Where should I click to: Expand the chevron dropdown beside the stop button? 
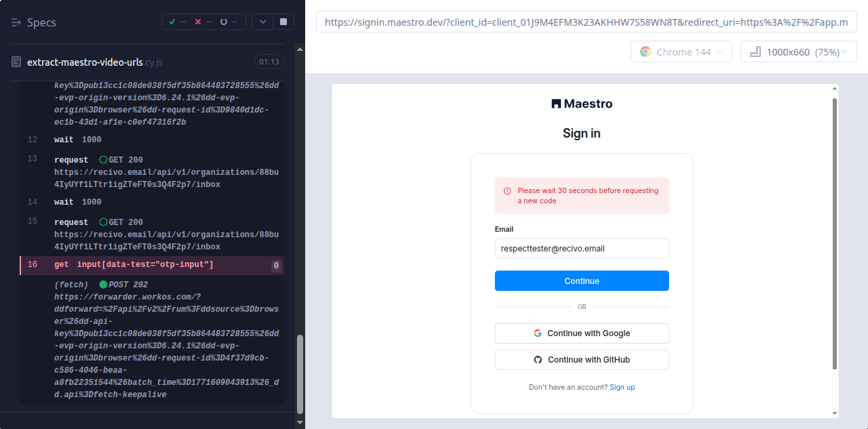[x=262, y=22]
